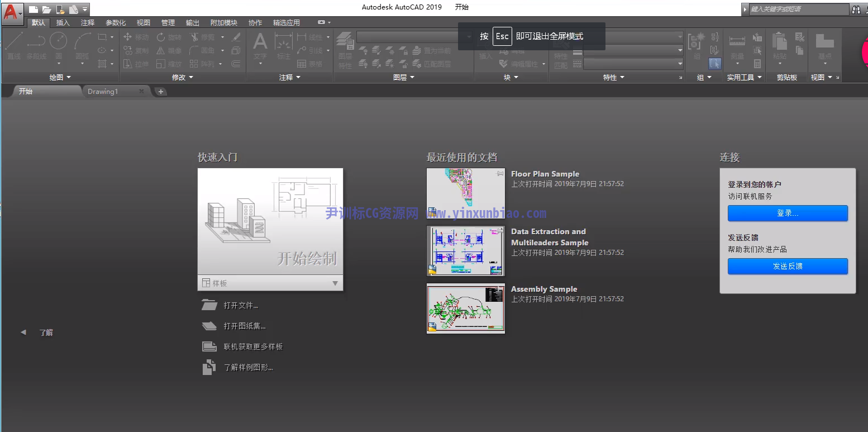Click the new drawing plus tab button

[x=161, y=92]
